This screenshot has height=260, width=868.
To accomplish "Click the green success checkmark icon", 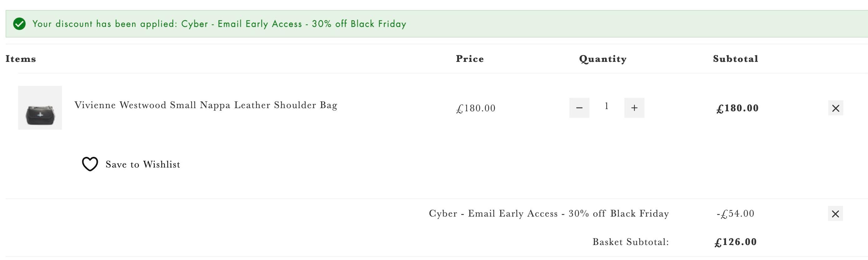I will (20, 24).
